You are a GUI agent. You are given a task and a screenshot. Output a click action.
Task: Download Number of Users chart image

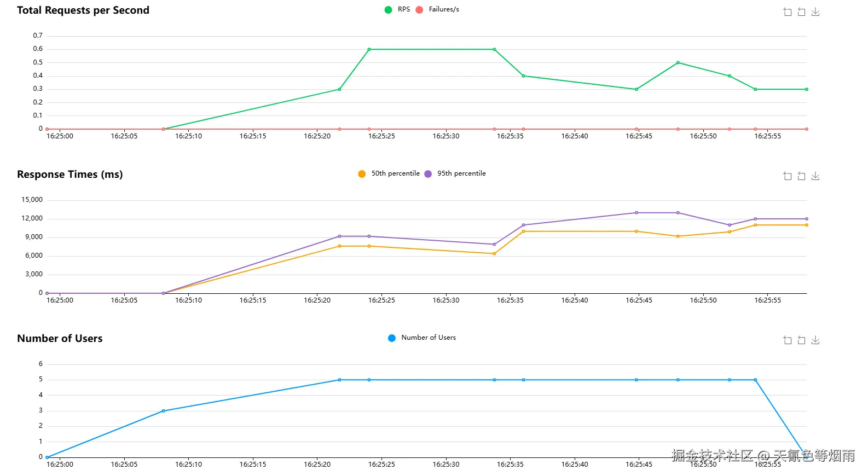coord(815,340)
